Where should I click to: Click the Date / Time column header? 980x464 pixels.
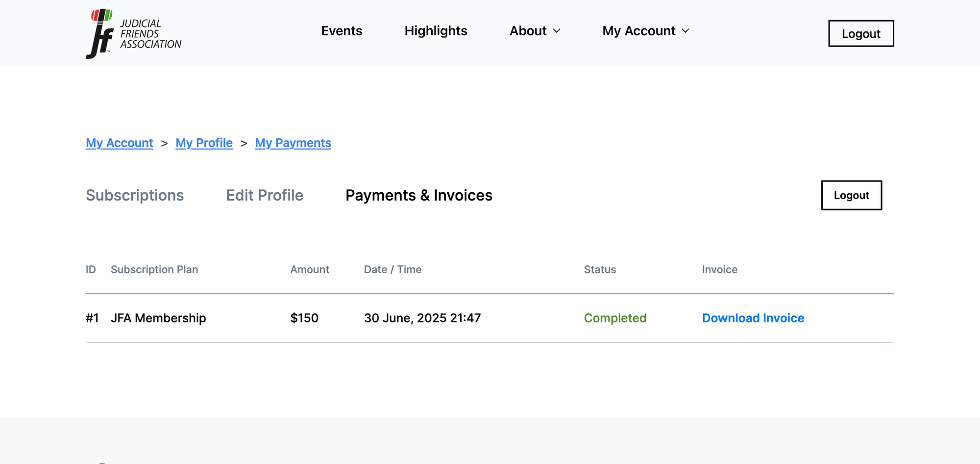point(392,270)
